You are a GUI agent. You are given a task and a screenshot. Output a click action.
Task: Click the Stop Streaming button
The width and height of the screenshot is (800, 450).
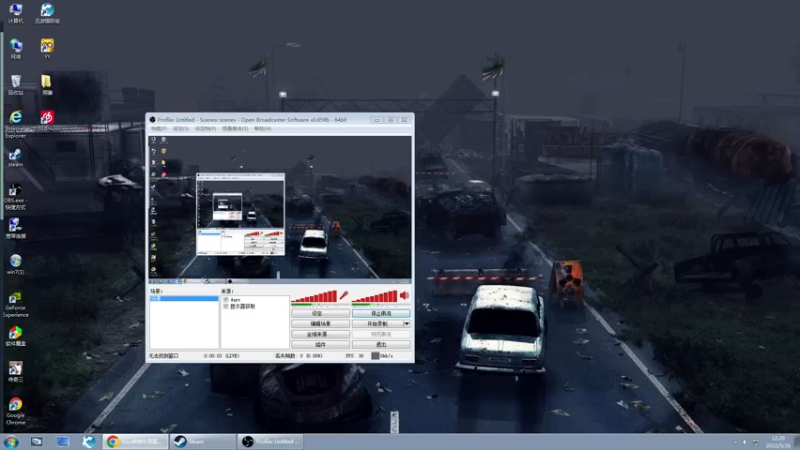click(x=381, y=313)
